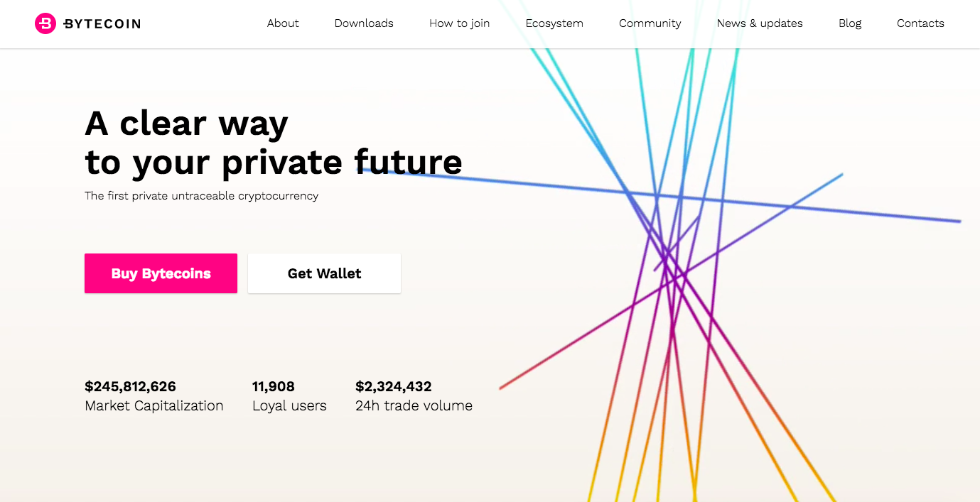Open the About menu item
The height and width of the screenshot is (502, 980).
pyautogui.click(x=283, y=23)
